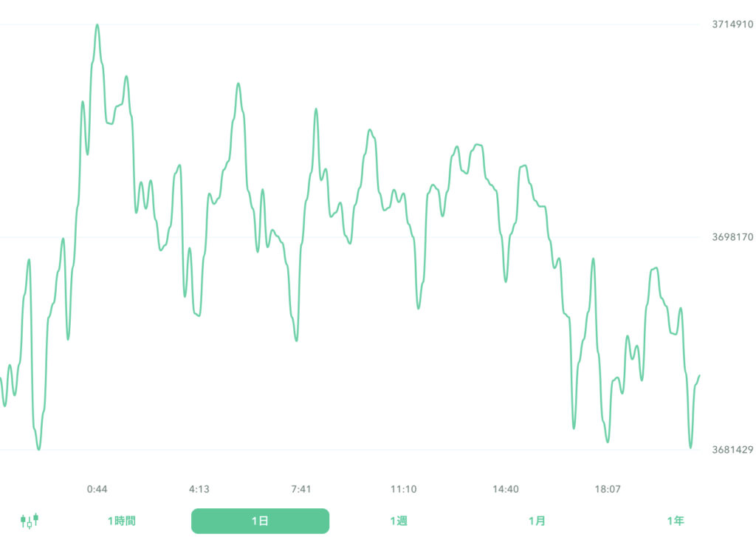Switch to the 1週 time range

coord(399,521)
